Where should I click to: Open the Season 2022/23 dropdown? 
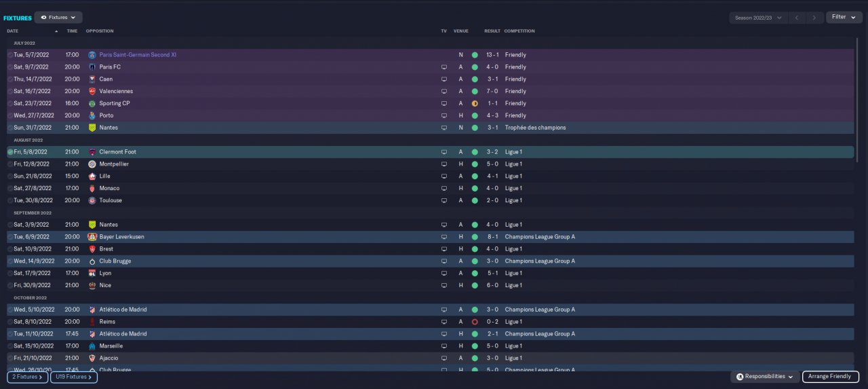click(757, 18)
